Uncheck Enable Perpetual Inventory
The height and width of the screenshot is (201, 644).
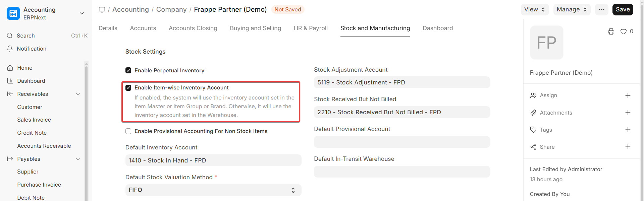(128, 70)
